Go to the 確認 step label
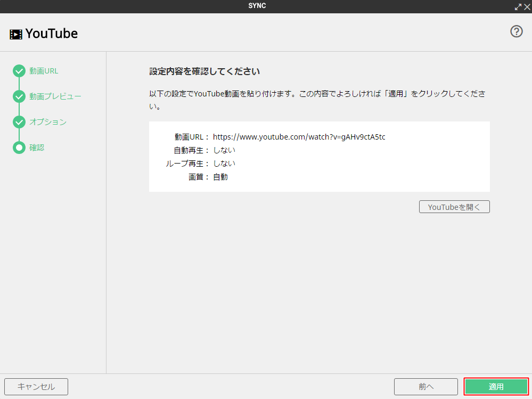Image resolution: width=532 pixels, height=399 pixels. coord(37,148)
